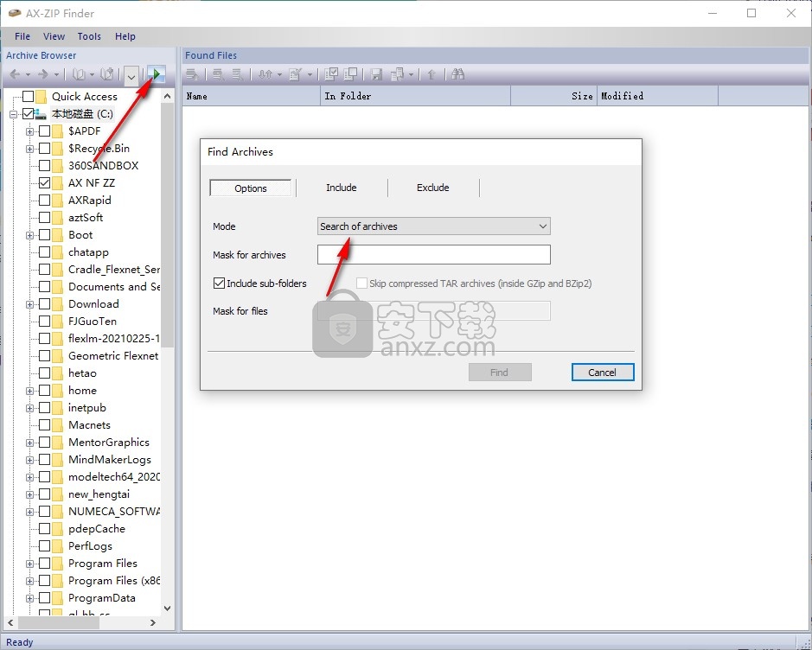The width and height of the screenshot is (812, 650).
Task: Click the tree vertical scrollbar down arrow
Action: pos(167,609)
